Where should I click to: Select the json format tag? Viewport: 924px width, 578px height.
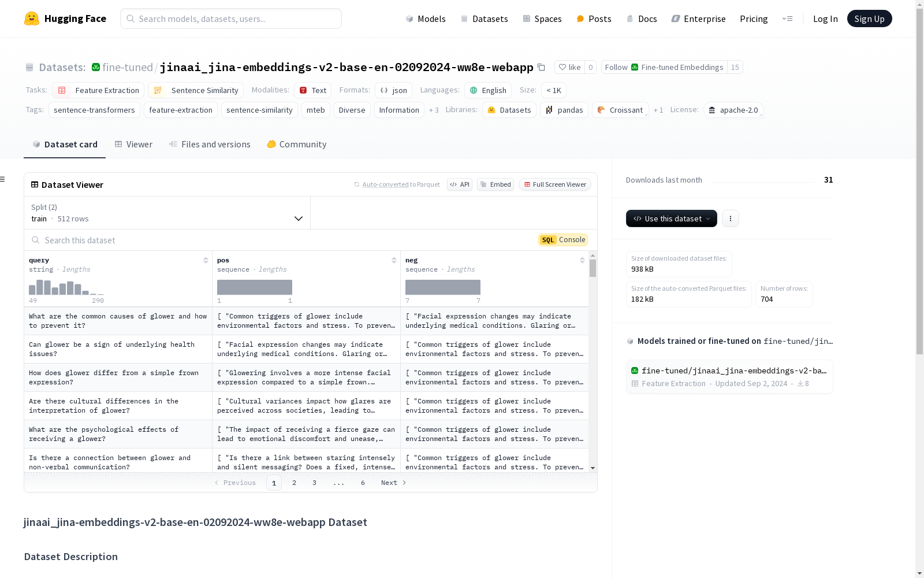click(393, 90)
